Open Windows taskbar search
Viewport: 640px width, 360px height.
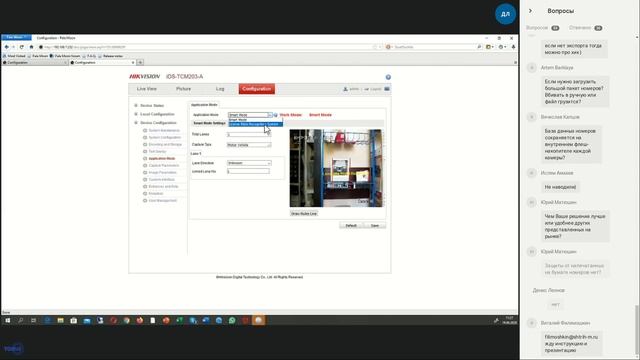coord(20,320)
